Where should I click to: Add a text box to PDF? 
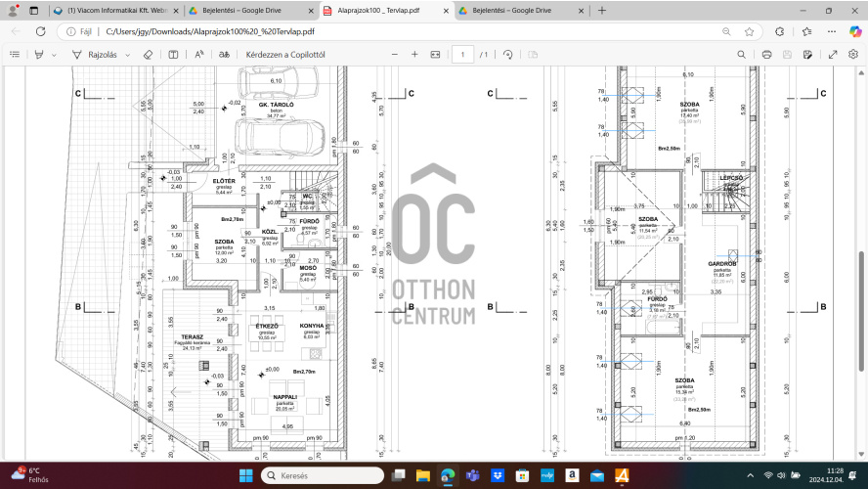coord(173,54)
